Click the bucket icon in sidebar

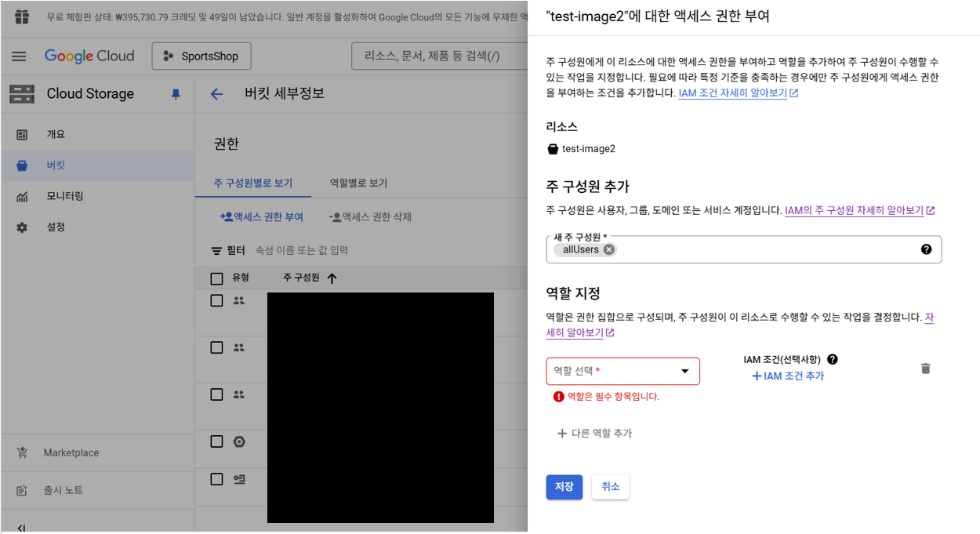click(x=22, y=165)
